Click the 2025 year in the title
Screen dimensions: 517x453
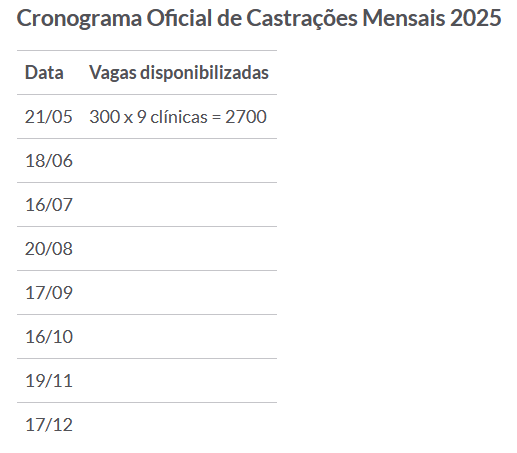(476, 18)
